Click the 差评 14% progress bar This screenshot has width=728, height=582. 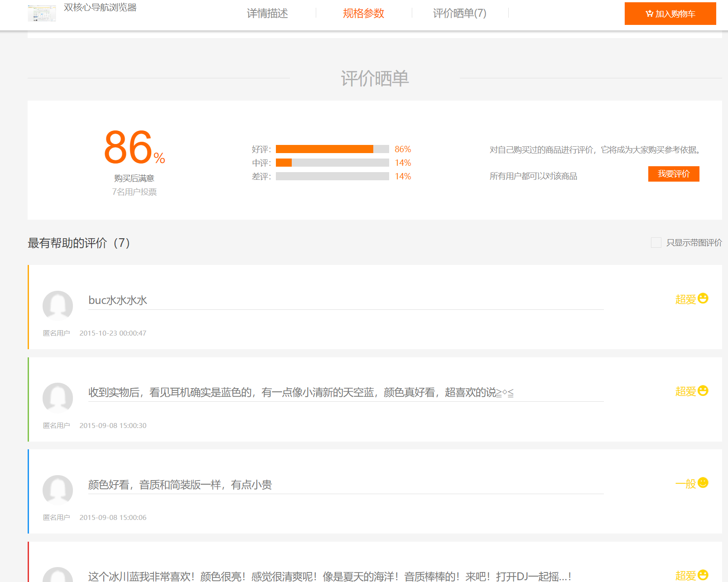click(333, 176)
